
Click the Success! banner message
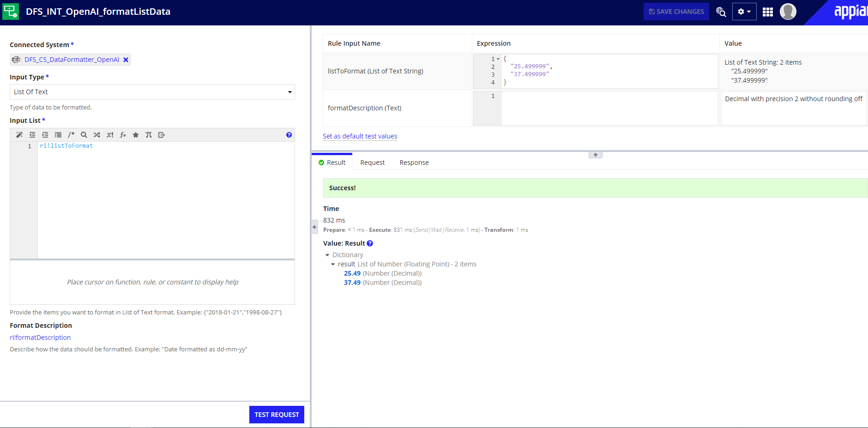[595, 188]
